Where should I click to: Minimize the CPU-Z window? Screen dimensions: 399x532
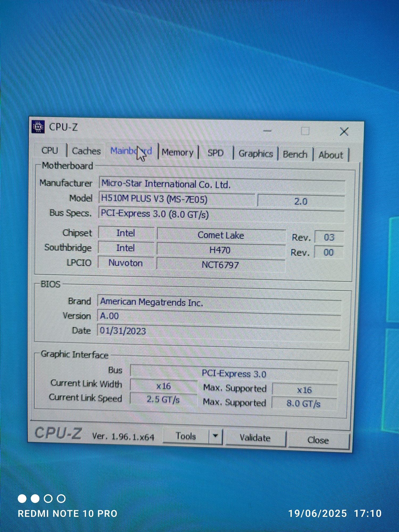[267, 130]
